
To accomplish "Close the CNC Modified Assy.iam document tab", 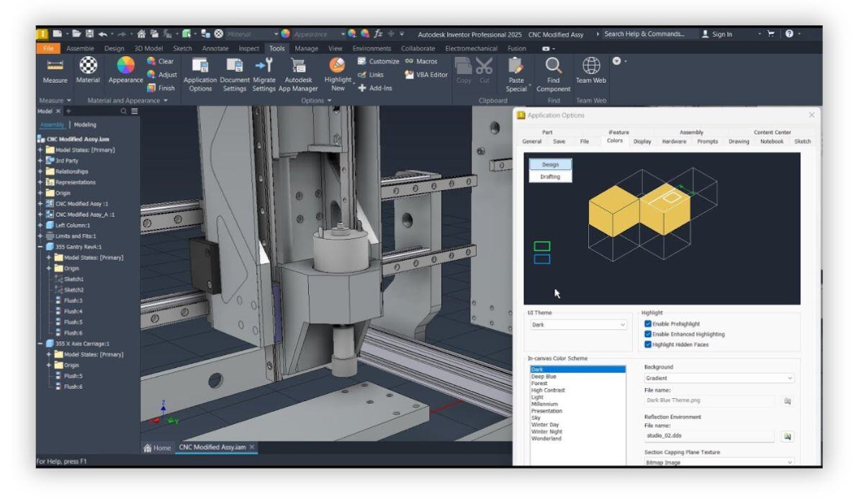I will [x=253, y=447].
